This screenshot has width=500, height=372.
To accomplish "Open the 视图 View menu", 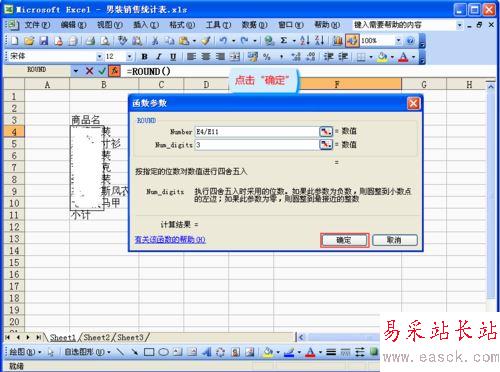I will 110,25.
